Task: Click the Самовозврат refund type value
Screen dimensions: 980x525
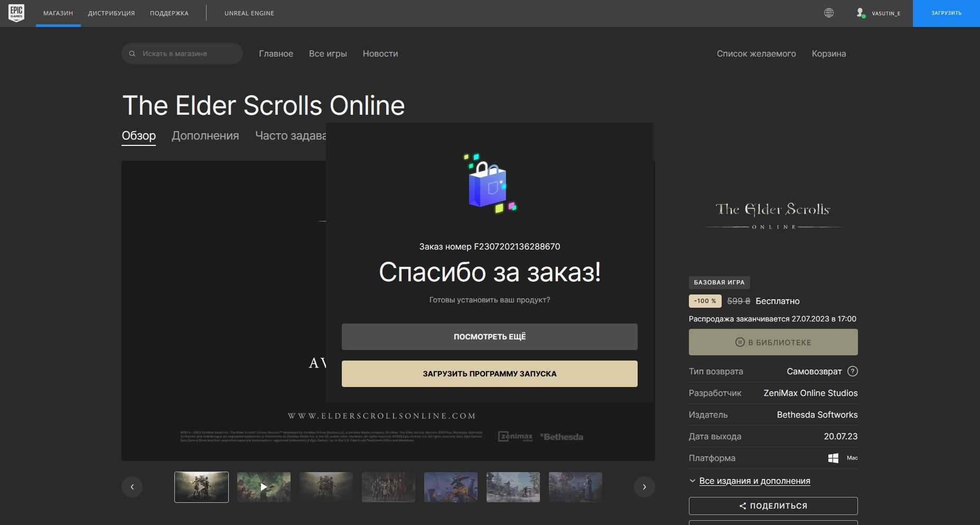Action: [814, 371]
